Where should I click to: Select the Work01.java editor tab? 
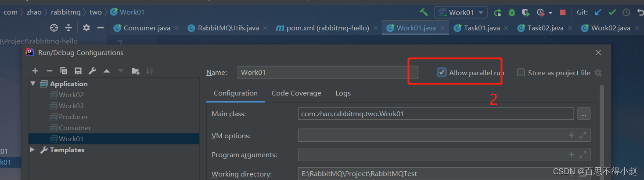click(x=416, y=28)
